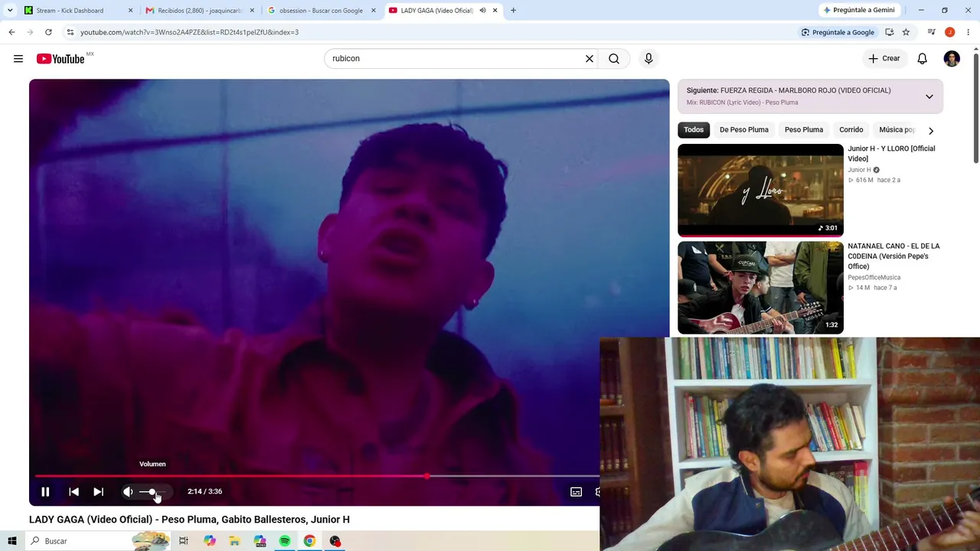Go forward in the browser
Viewport: 980px width, 551px height.
[30, 32]
